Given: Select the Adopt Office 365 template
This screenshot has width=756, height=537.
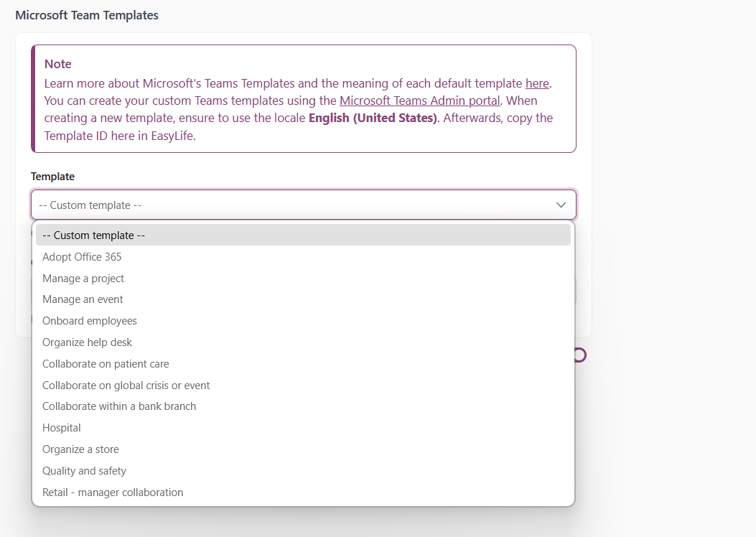Looking at the screenshot, I should coord(81,256).
